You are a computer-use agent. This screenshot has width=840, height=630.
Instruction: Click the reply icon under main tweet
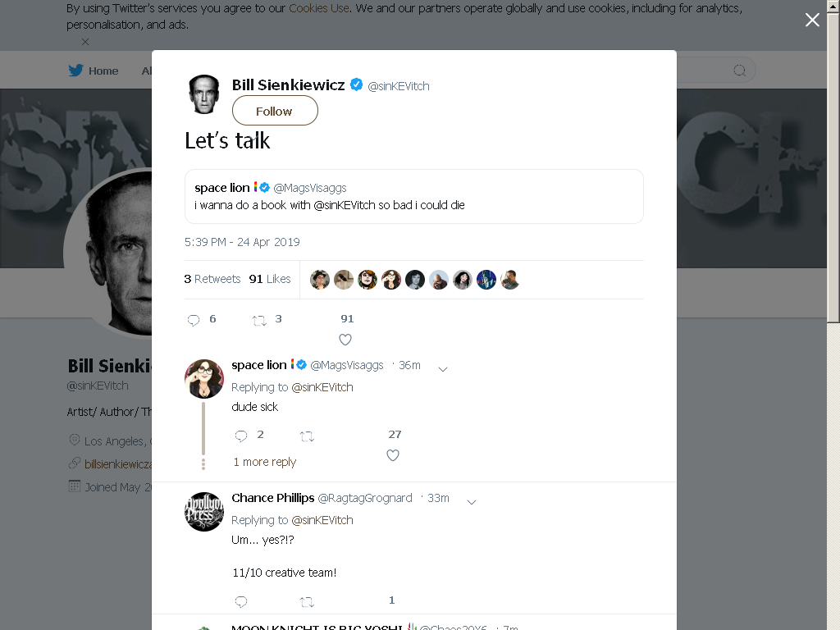point(194,320)
